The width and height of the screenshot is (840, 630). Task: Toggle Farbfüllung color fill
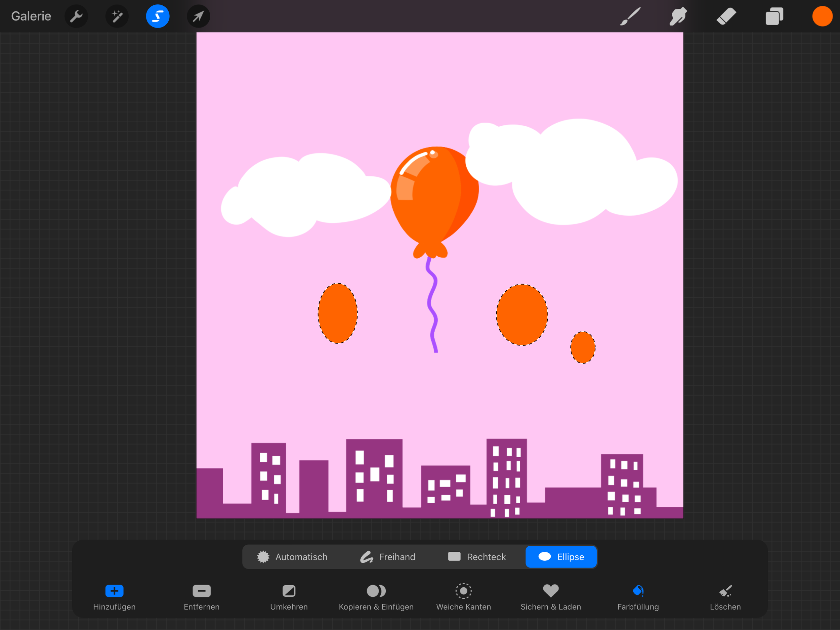[x=638, y=597]
